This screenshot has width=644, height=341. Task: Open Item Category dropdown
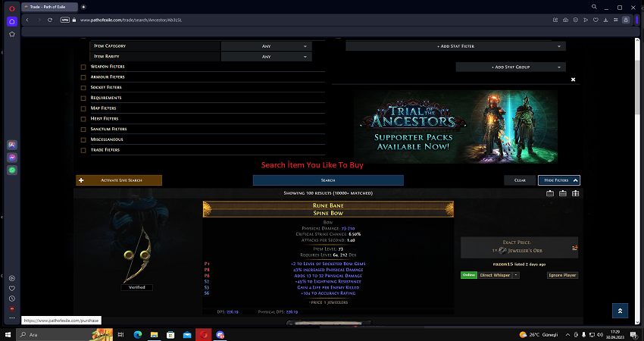tap(266, 46)
